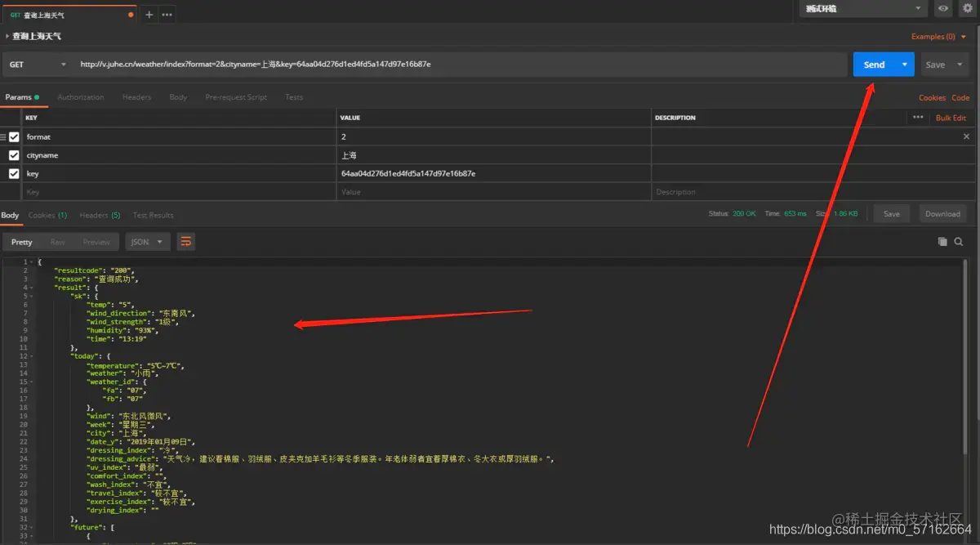The width and height of the screenshot is (980, 545).
Task: Click the Bulk Edit link
Action: tap(951, 118)
